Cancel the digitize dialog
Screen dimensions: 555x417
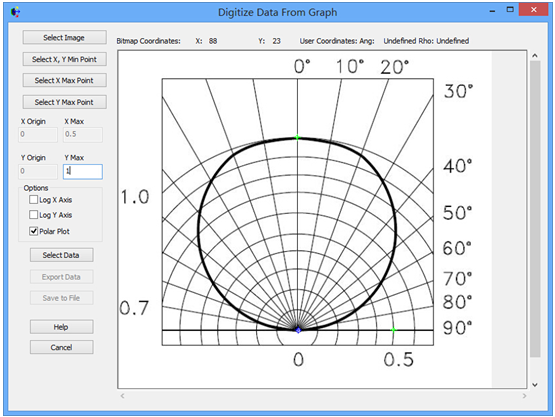point(62,347)
